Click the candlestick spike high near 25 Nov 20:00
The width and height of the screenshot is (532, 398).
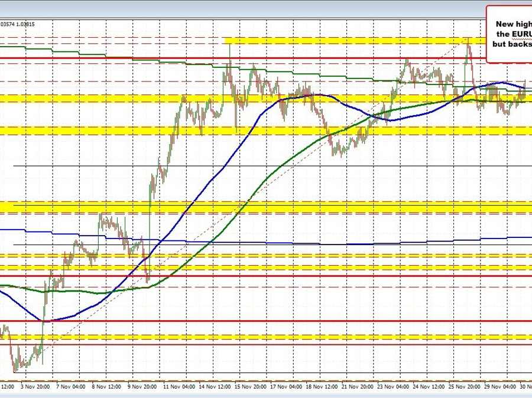click(x=468, y=39)
